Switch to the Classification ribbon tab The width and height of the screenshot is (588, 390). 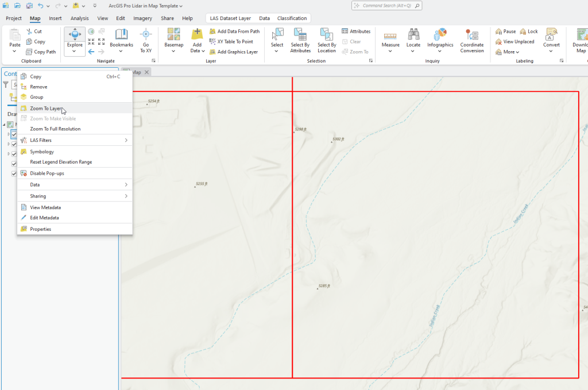[x=292, y=18]
